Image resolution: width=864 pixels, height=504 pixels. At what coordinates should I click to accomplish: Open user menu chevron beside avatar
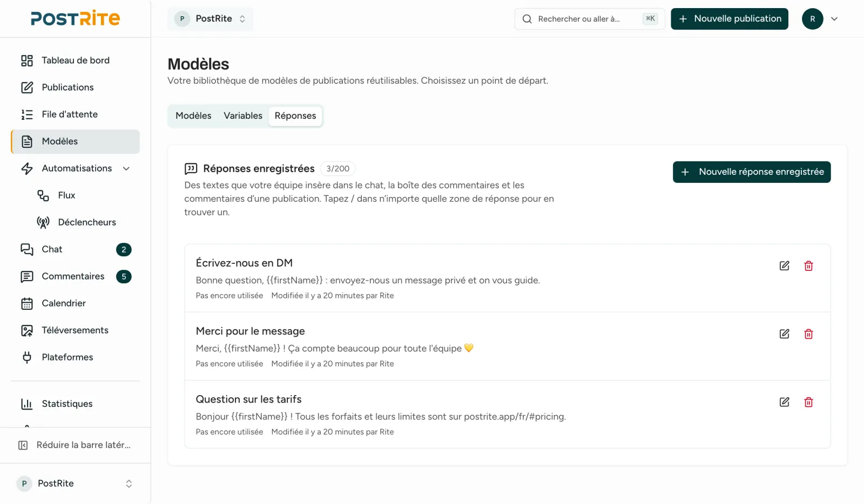pos(834,19)
